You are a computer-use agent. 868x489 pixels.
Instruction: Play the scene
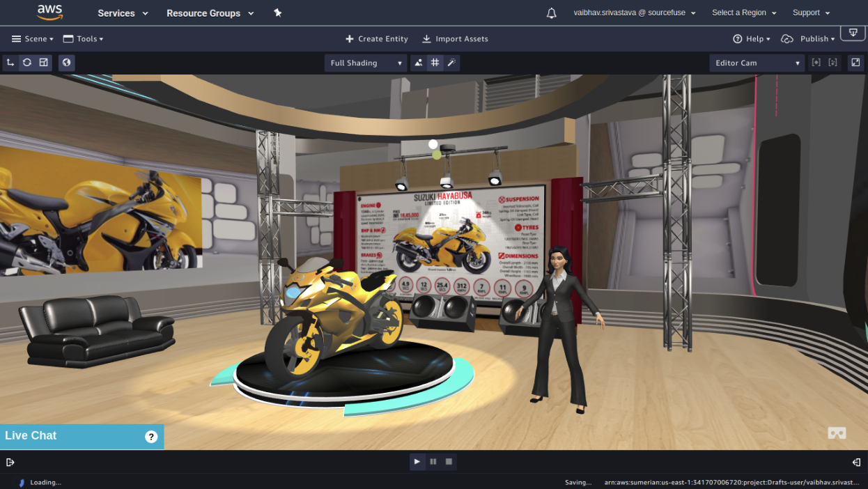[x=417, y=461]
